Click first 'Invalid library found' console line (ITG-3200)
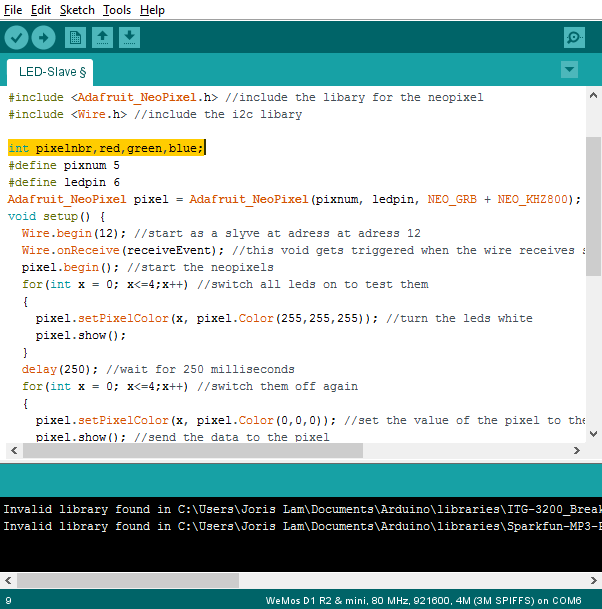Viewport: 602px width, 609px height. (x=301, y=509)
